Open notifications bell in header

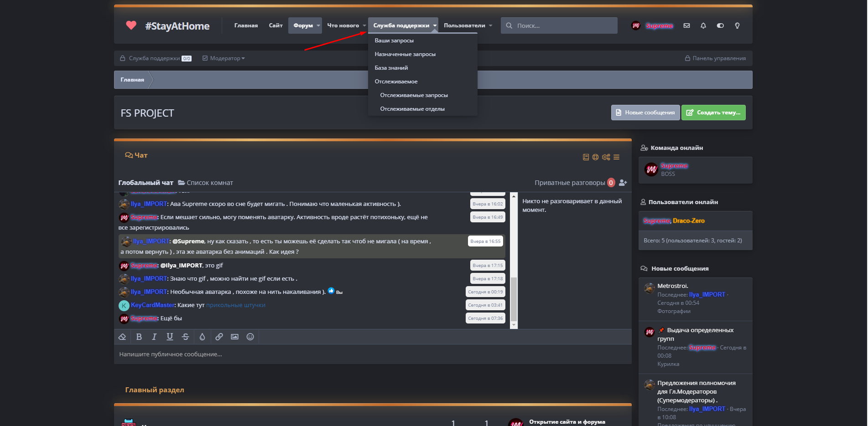pos(703,26)
